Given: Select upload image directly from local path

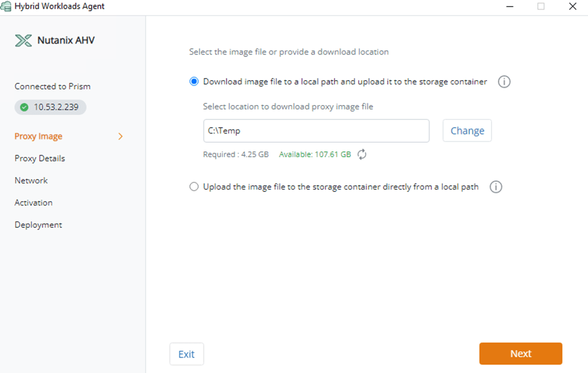Looking at the screenshot, I should 194,187.
